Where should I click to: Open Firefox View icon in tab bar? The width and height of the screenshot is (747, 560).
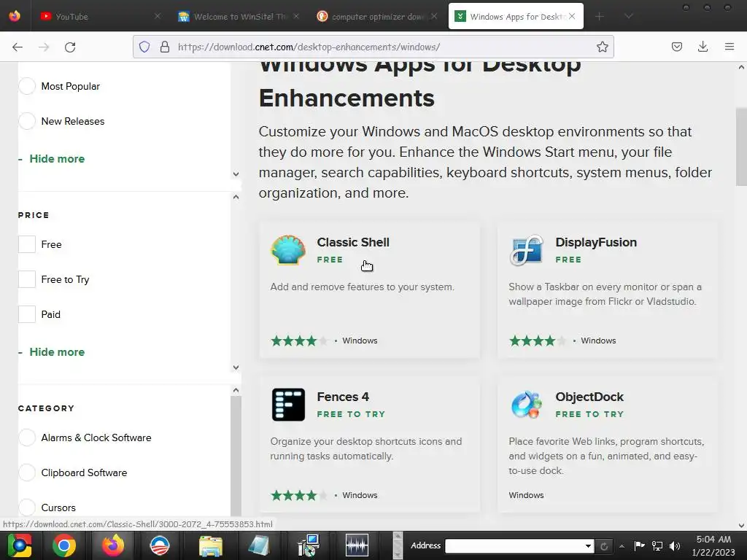pos(15,16)
